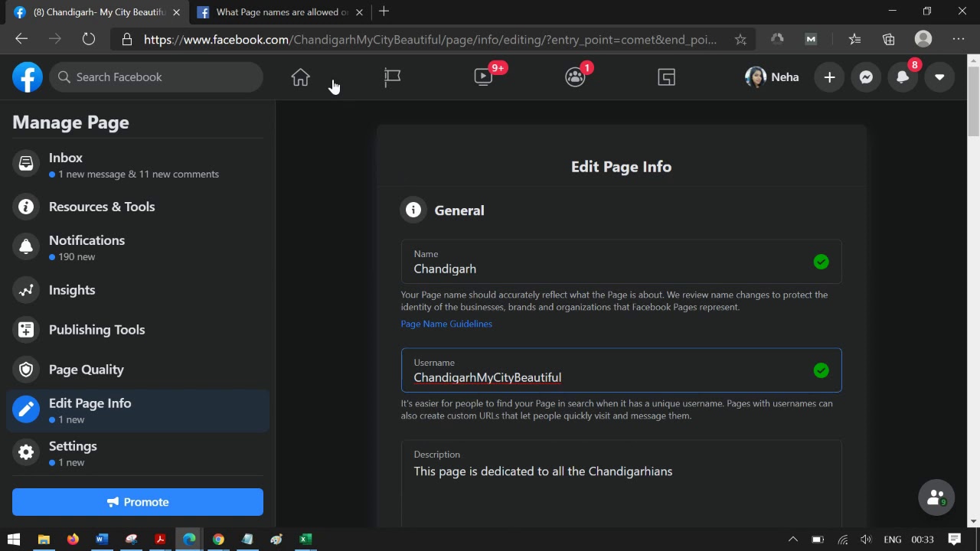Open page Notifications with 190 new

[138, 248]
